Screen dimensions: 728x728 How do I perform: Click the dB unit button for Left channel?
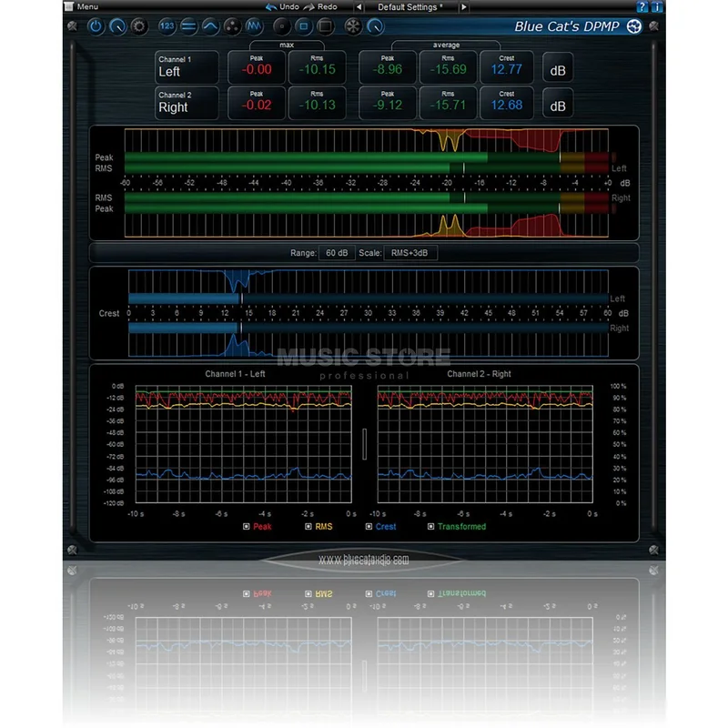558,69
